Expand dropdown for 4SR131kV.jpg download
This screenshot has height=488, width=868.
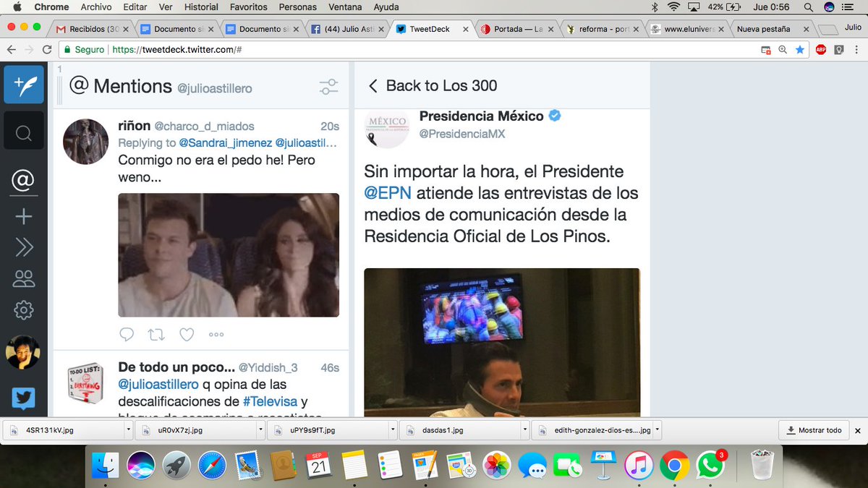click(128, 429)
